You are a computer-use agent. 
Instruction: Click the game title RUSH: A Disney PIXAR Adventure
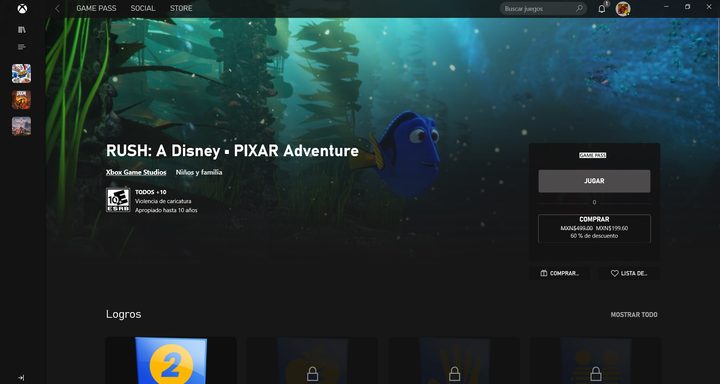(x=232, y=151)
